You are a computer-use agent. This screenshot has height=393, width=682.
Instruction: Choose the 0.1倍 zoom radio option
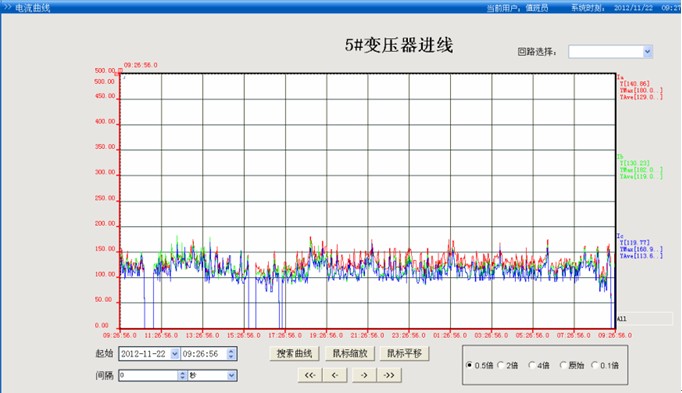pos(594,365)
